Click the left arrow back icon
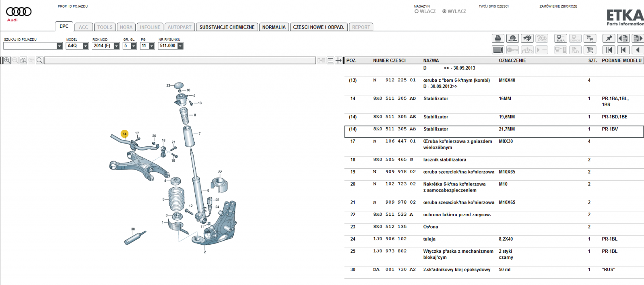644x285 pixels. (638, 50)
